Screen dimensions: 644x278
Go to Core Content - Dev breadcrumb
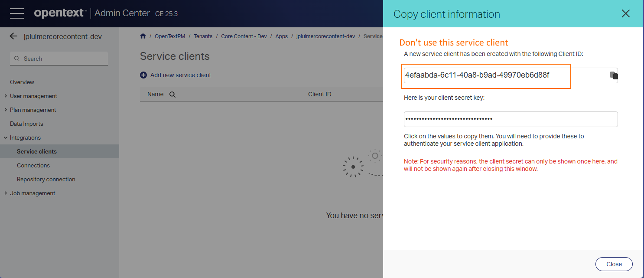(244, 36)
